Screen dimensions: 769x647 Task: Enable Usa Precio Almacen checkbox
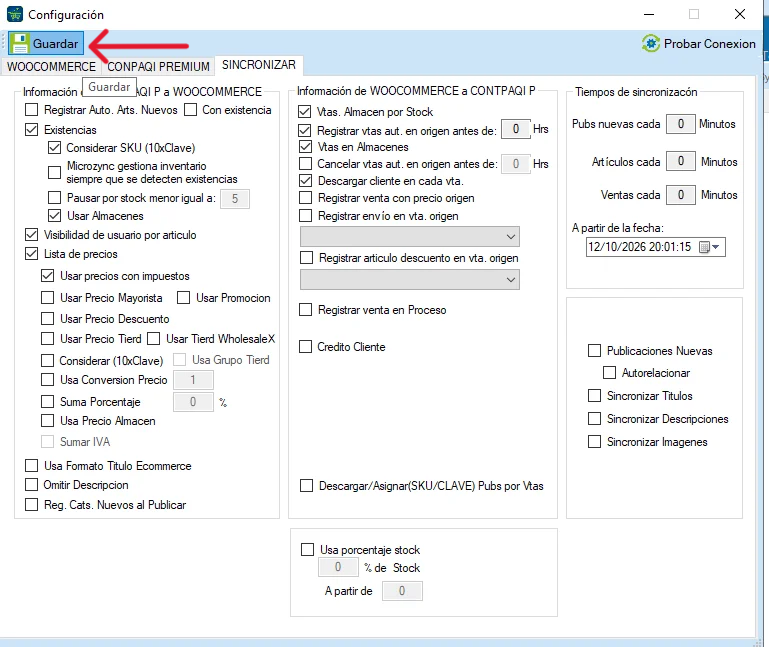tap(48, 421)
